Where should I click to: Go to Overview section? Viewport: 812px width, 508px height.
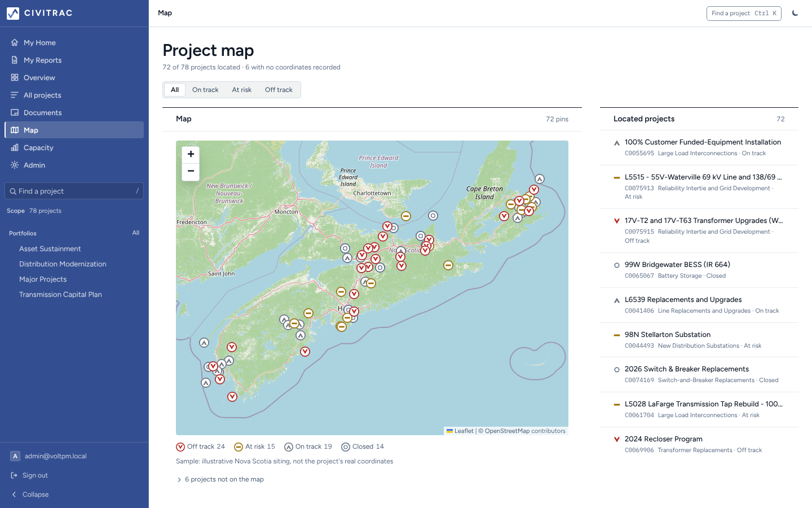tap(74, 77)
